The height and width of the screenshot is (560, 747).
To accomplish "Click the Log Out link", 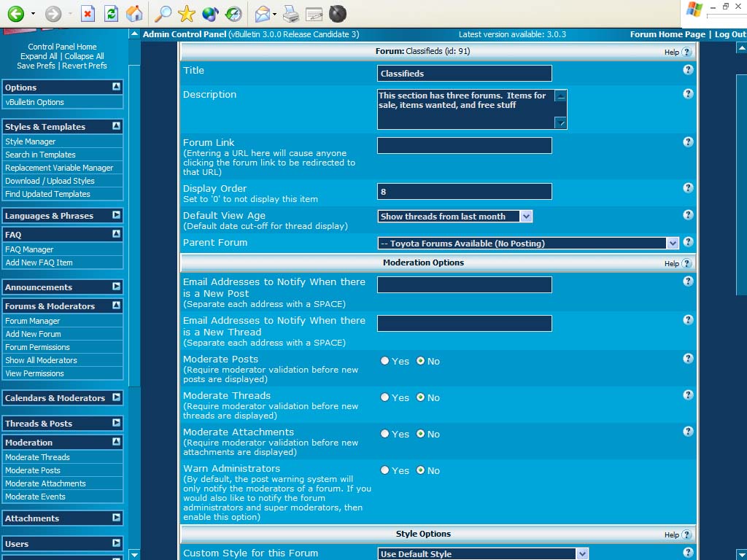I will click(730, 34).
